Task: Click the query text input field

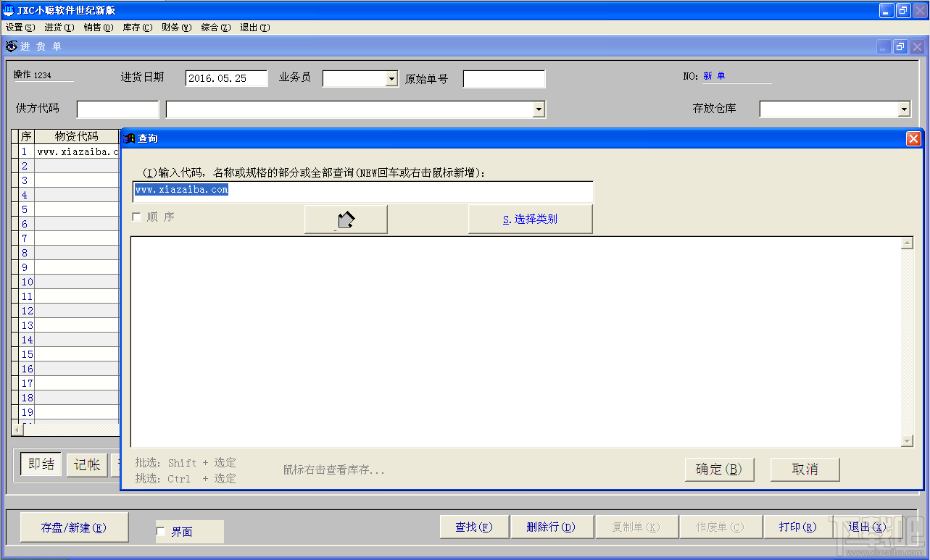Action: (362, 191)
